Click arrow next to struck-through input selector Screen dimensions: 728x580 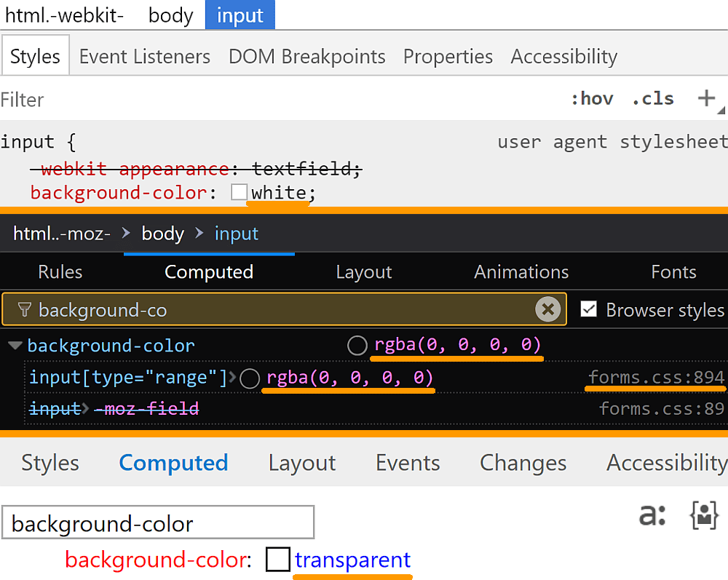[87, 409]
